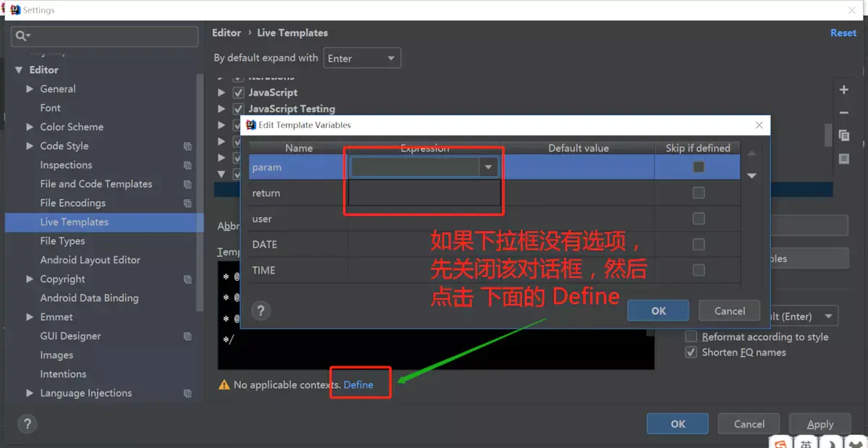Toggle Skip if defined for param row
The width and height of the screenshot is (868, 448).
(x=698, y=166)
